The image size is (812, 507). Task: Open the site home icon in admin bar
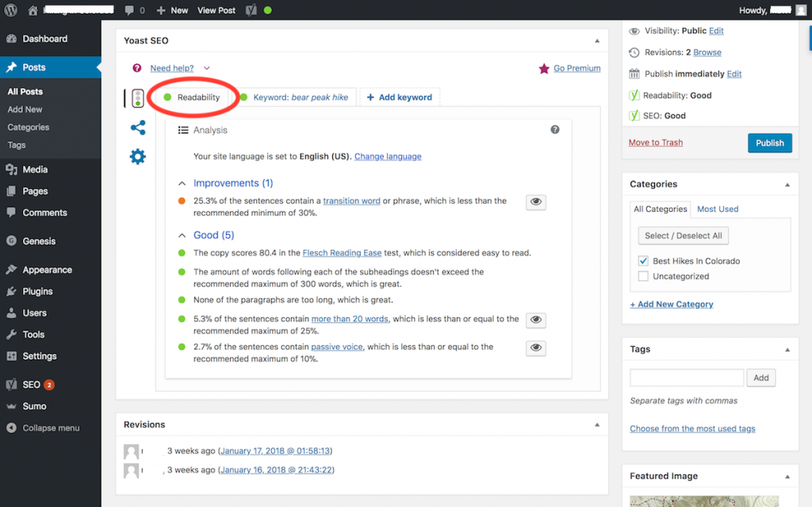pos(33,10)
